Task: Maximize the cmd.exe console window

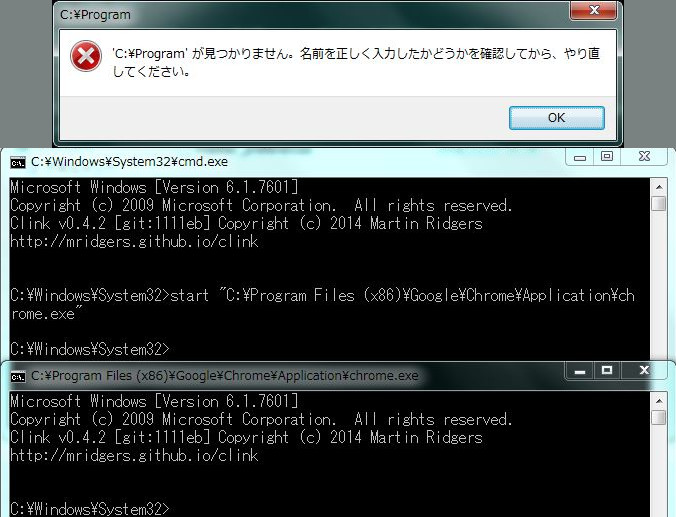Action: coord(607,157)
